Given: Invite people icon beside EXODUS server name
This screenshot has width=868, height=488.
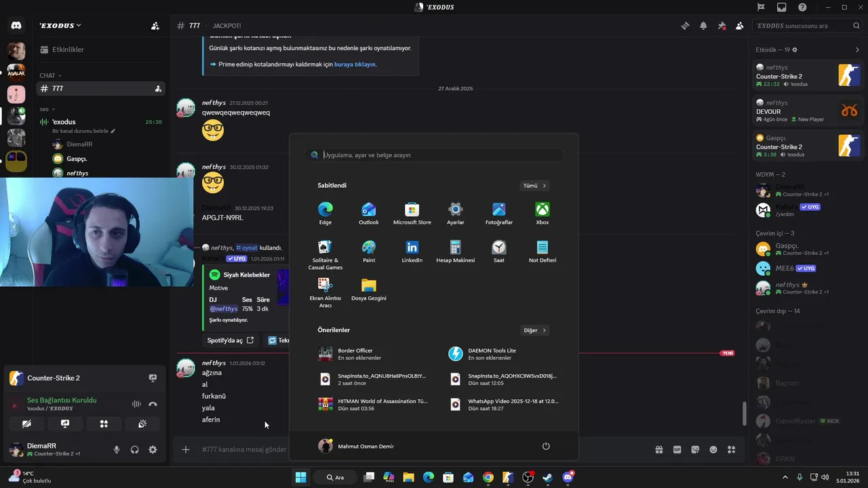Looking at the screenshot, I should [155, 26].
